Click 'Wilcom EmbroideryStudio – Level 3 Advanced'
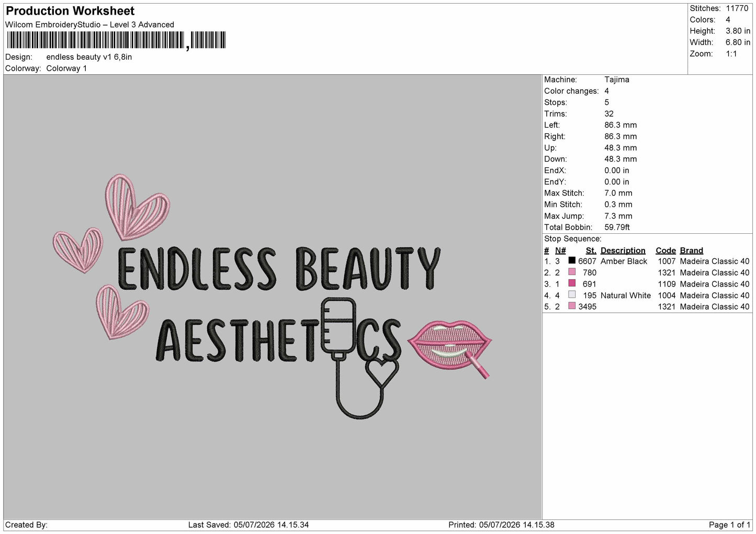 pyautogui.click(x=89, y=25)
